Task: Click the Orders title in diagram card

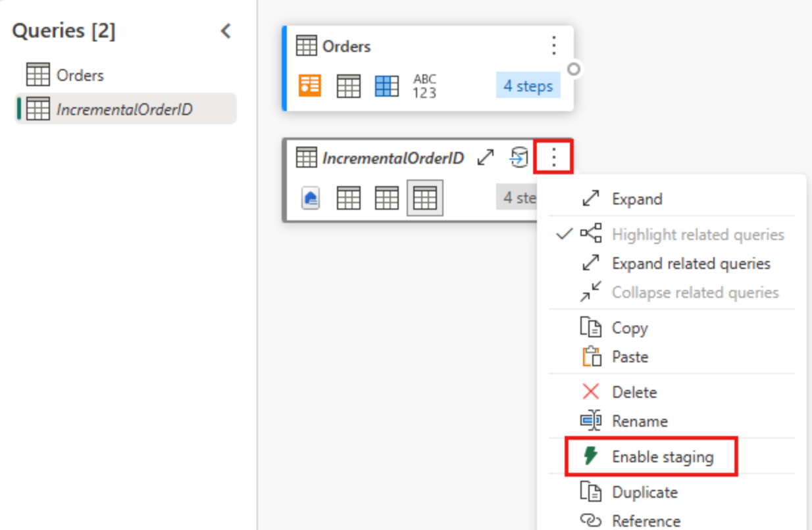Action: point(346,46)
